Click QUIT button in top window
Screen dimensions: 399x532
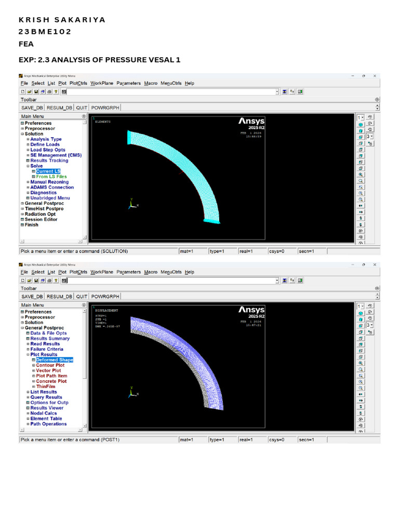82,108
